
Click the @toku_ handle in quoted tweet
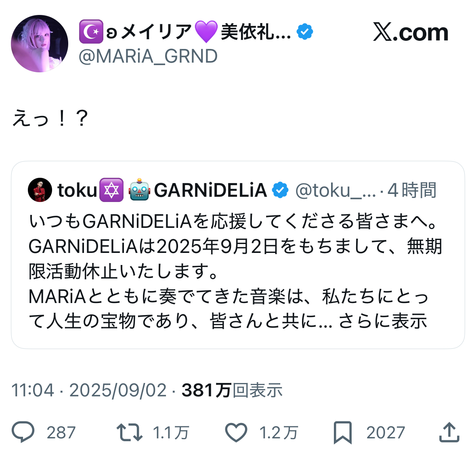(x=335, y=190)
